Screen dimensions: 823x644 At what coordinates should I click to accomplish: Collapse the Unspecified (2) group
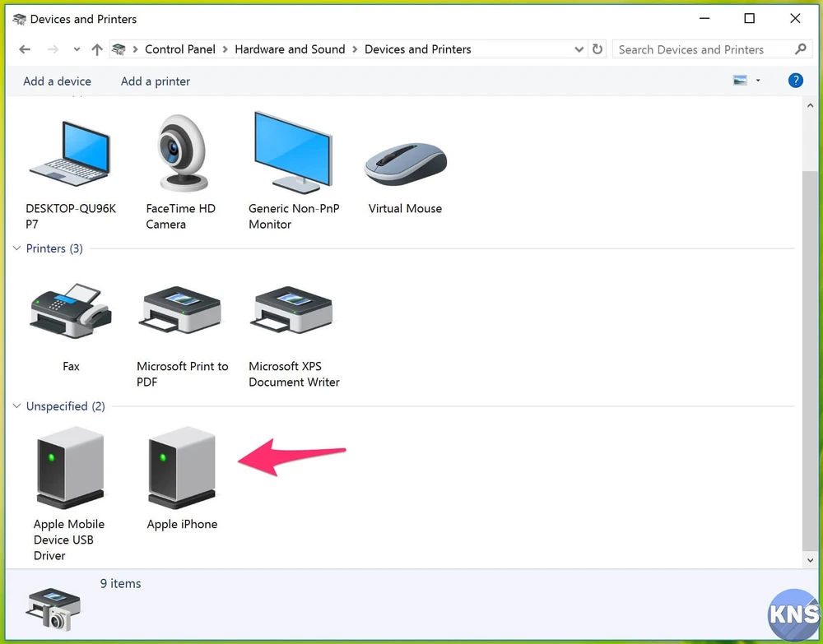click(16, 406)
